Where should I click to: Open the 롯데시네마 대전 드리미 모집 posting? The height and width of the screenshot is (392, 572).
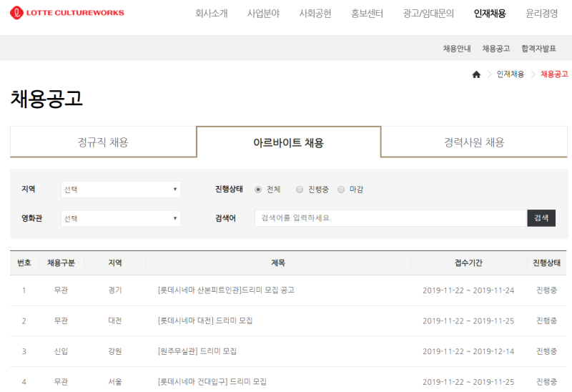(205, 321)
